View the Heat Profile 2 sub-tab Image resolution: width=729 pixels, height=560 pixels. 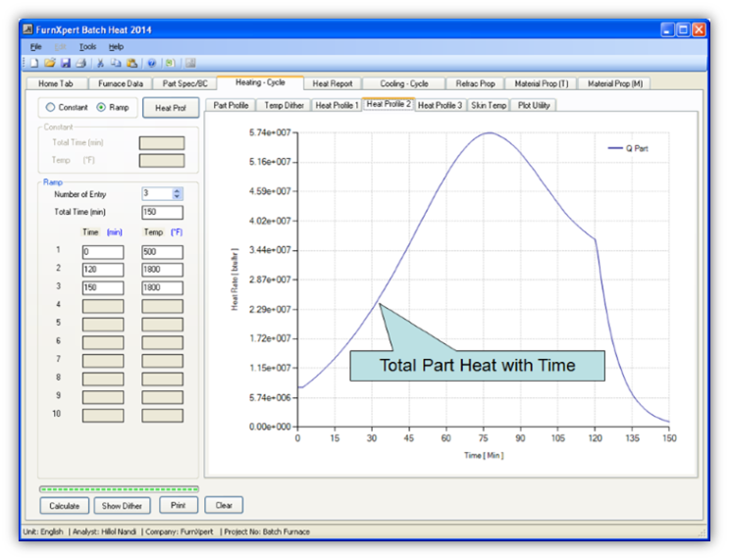389,104
